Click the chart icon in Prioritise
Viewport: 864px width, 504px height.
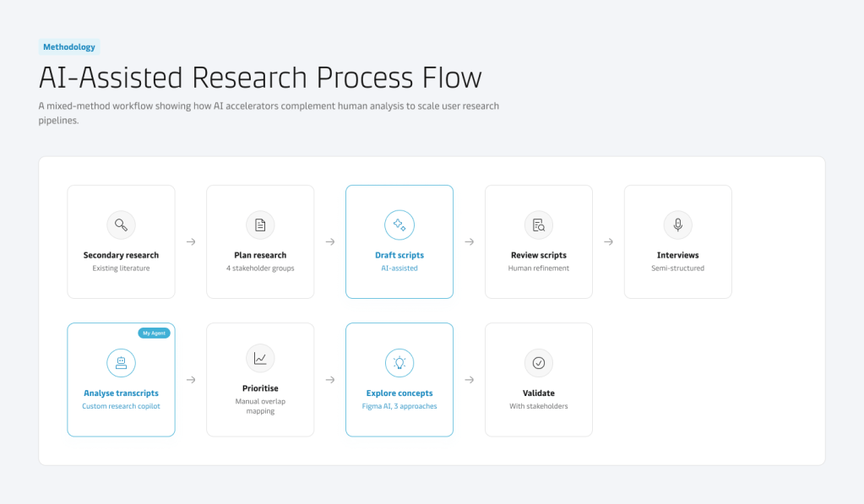click(x=260, y=358)
